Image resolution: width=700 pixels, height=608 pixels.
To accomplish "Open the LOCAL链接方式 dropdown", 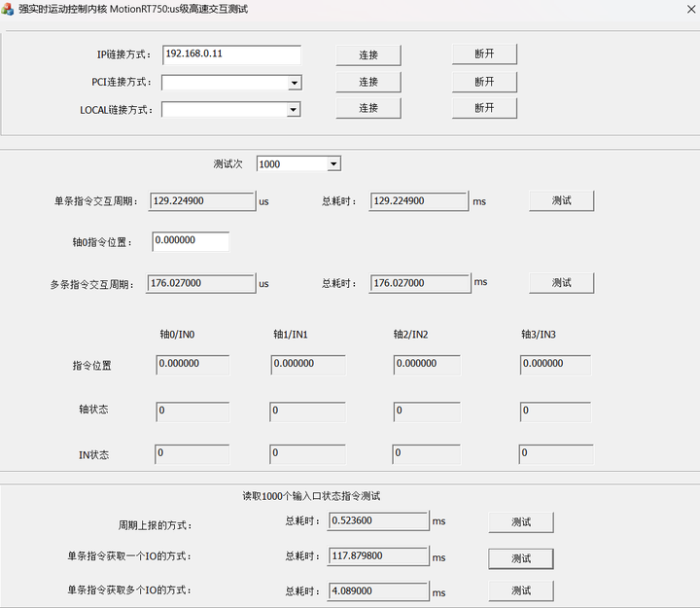I will coord(293,110).
